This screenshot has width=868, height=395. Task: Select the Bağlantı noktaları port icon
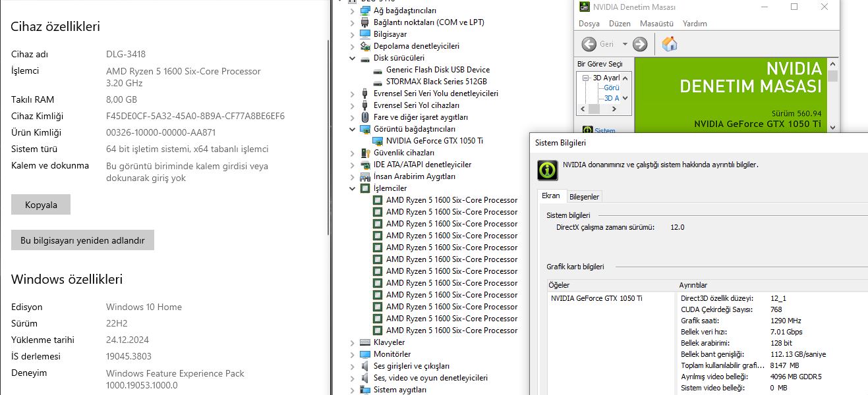(365, 22)
